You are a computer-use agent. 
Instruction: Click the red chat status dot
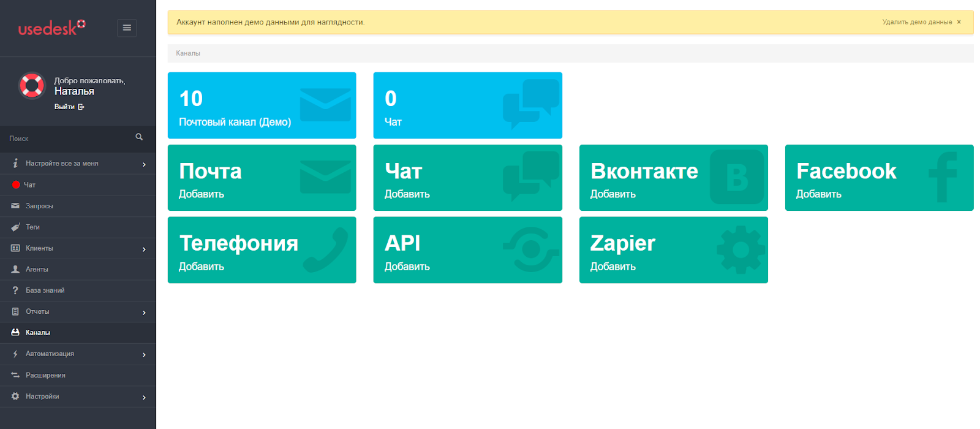click(16, 185)
